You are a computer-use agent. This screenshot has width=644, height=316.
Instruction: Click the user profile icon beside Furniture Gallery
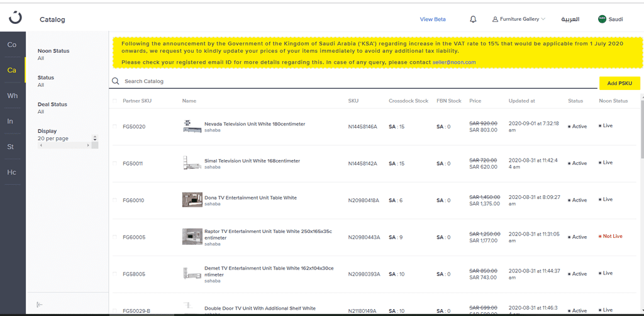click(x=495, y=19)
